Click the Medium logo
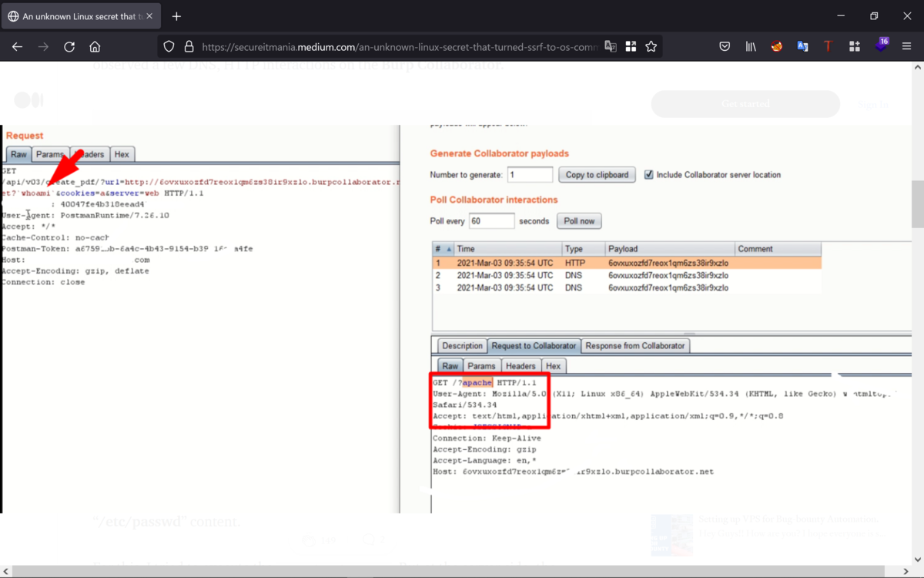Image resolution: width=924 pixels, height=578 pixels. [x=29, y=100]
